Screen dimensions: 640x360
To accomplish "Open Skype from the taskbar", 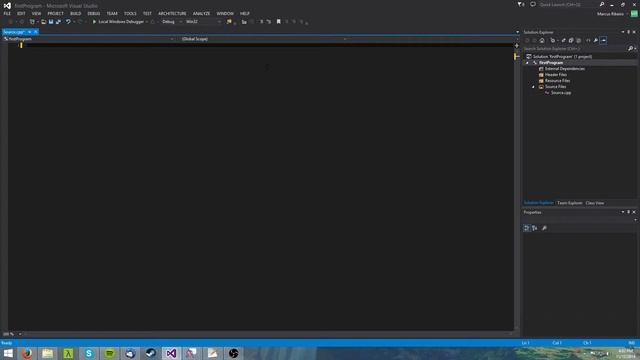I will pyautogui.click(x=89, y=353).
